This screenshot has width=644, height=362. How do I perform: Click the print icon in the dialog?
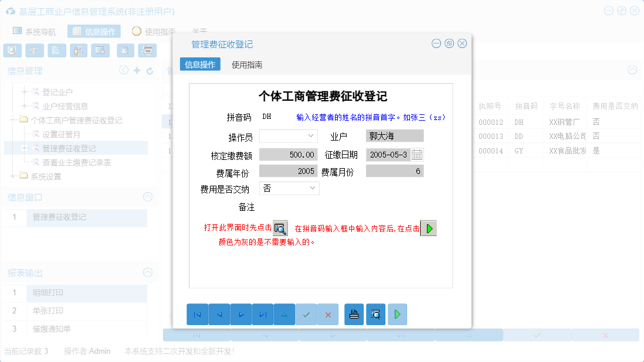(x=354, y=315)
